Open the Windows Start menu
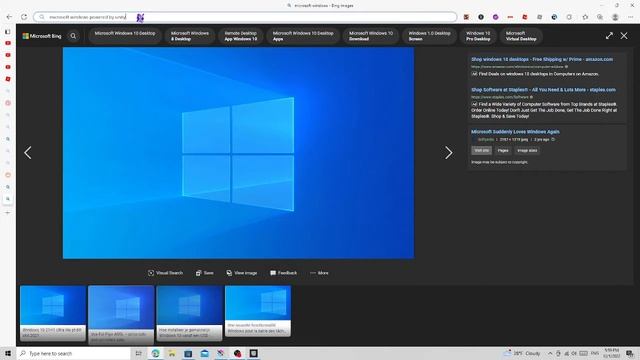This screenshot has width=640, height=360. tap(8, 353)
